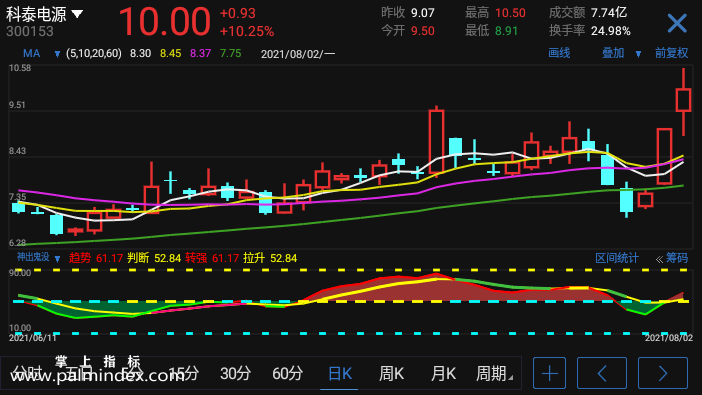This screenshot has height=395, width=702.
Task: Switch to the 周K tab
Action: (x=391, y=374)
